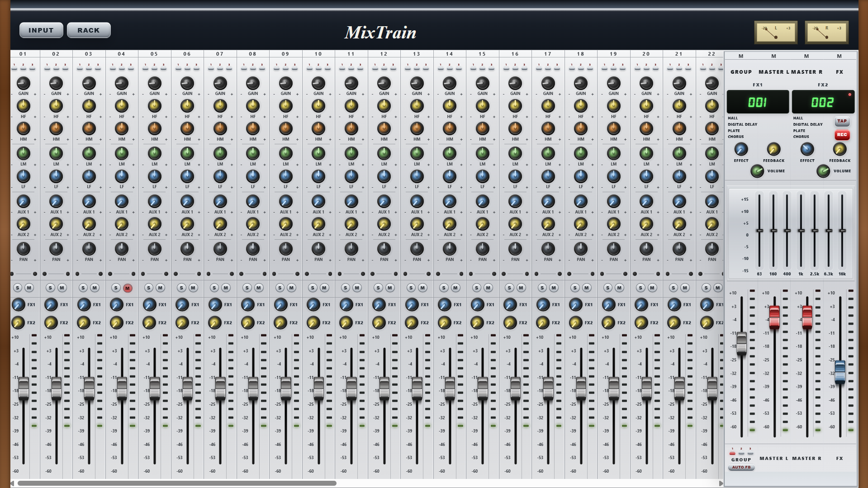Image resolution: width=868 pixels, height=488 pixels.
Task: Adjust the FEEDBACK knob for FX2
Action: [840, 150]
